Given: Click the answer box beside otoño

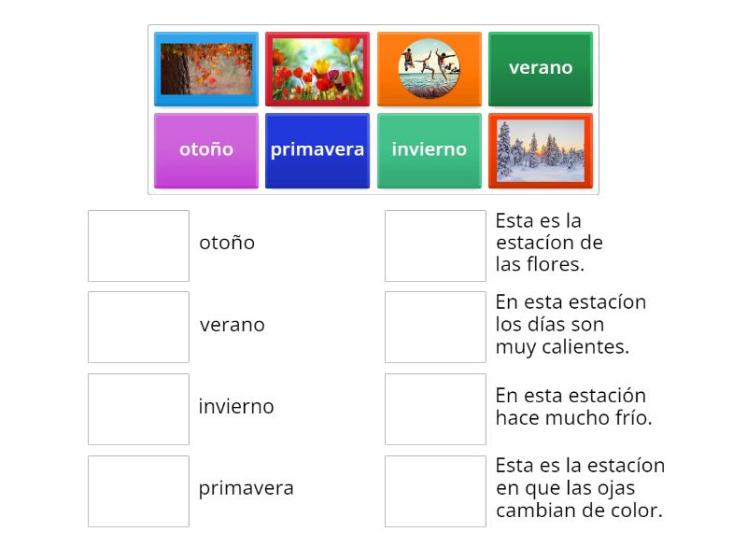Looking at the screenshot, I should [x=138, y=245].
